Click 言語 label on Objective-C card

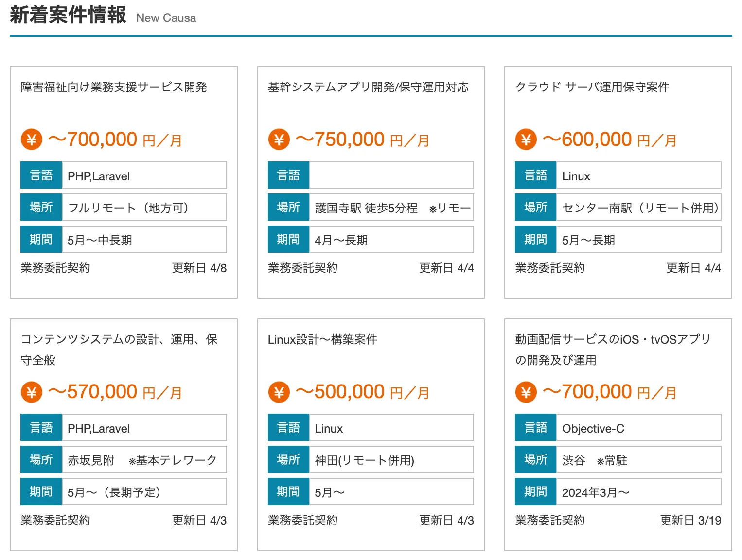[535, 428]
